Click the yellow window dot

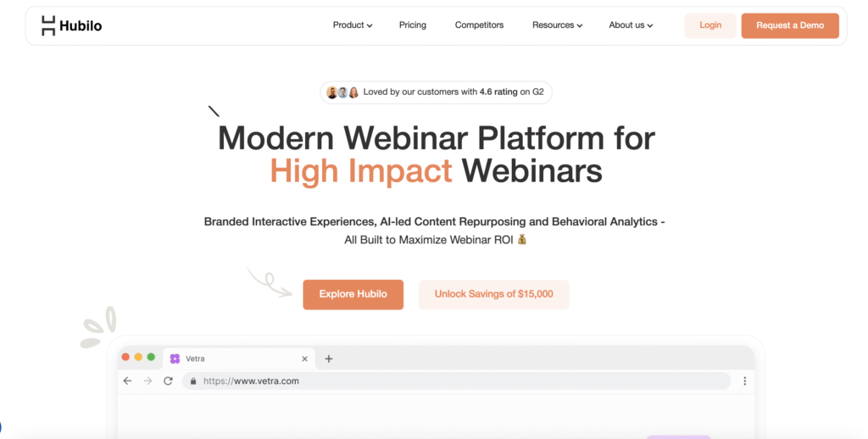pyautogui.click(x=138, y=357)
